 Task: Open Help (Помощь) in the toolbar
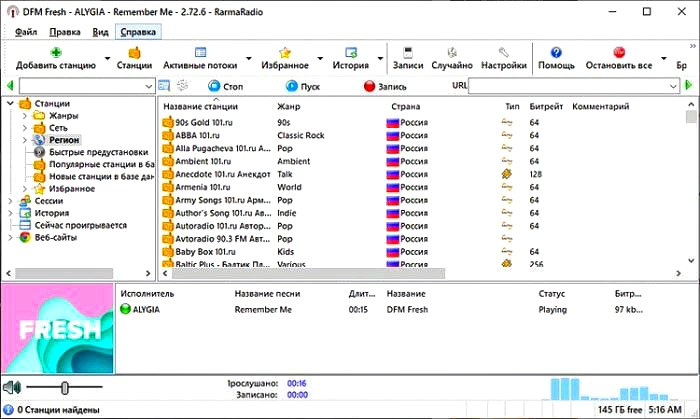(556, 58)
